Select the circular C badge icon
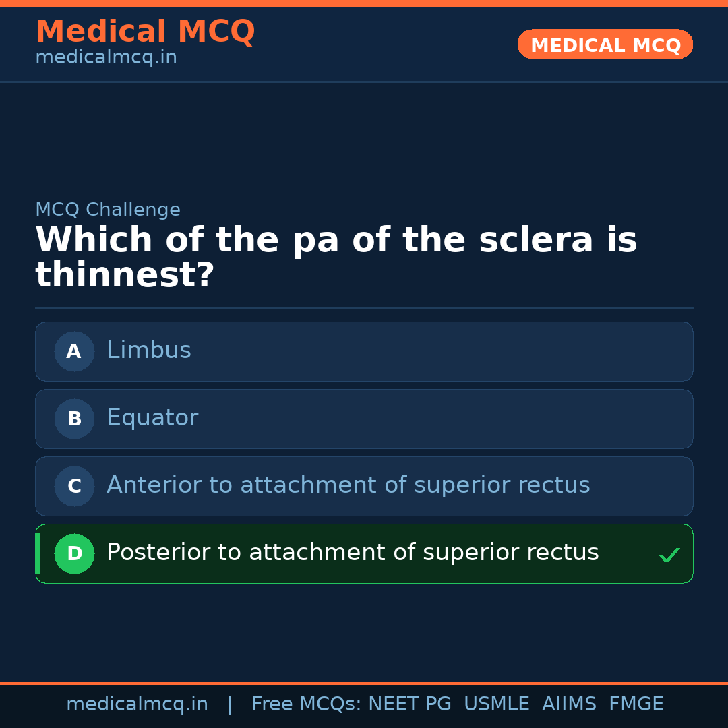The image size is (728, 728). (74, 486)
